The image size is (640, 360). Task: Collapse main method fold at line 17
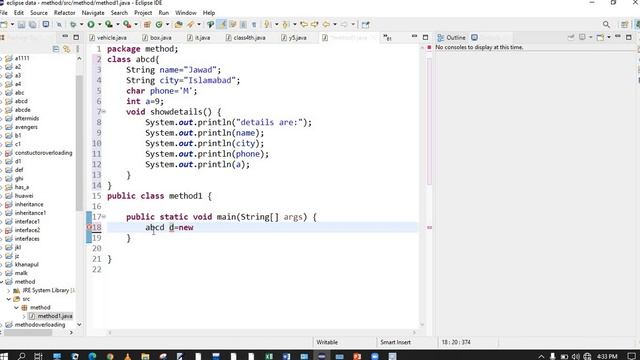coord(104,216)
